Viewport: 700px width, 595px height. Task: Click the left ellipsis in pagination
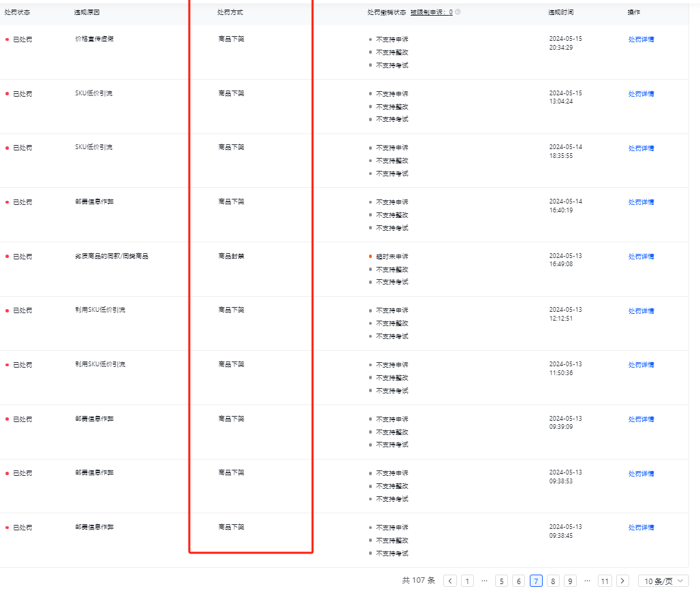[484, 581]
